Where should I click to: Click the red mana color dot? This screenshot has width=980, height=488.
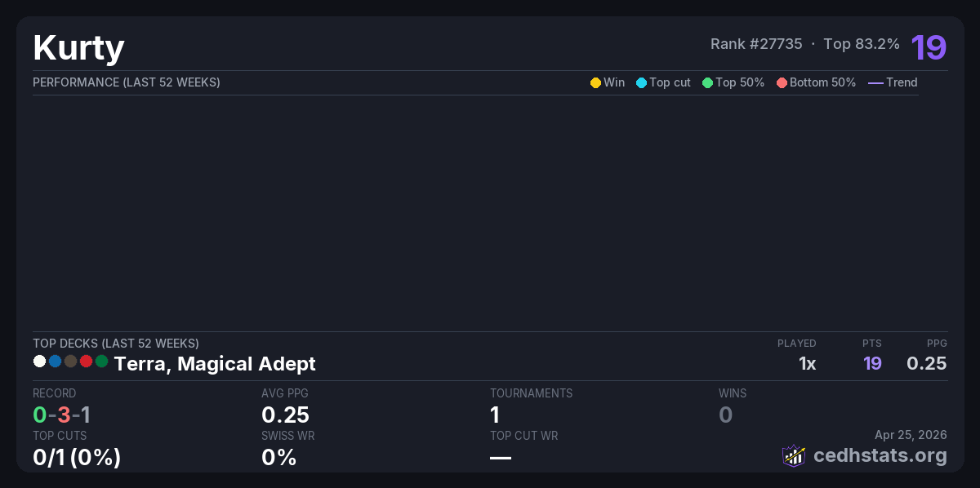[x=86, y=361]
